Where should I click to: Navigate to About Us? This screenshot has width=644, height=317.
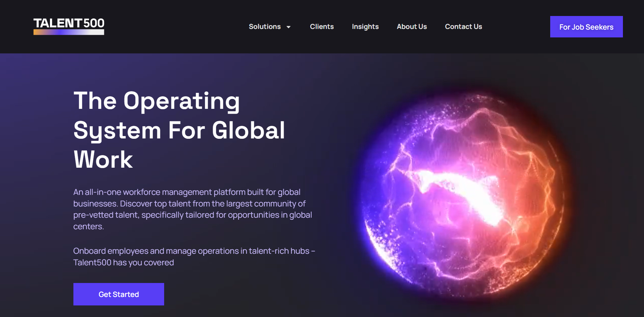tap(412, 27)
